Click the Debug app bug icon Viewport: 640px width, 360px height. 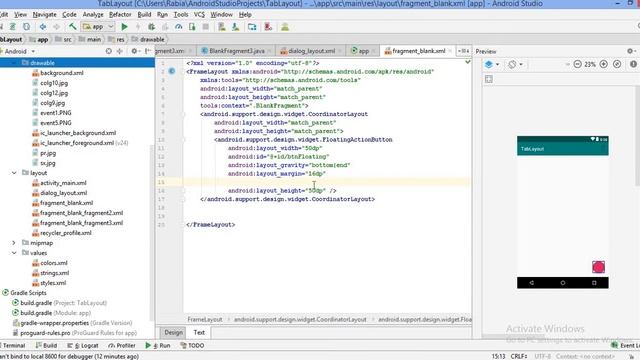151,27
